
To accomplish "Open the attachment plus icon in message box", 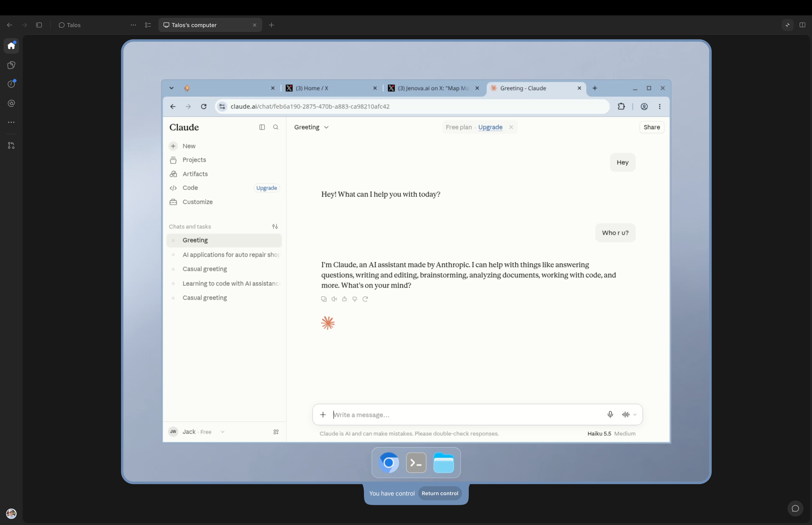I will [323, 415].
